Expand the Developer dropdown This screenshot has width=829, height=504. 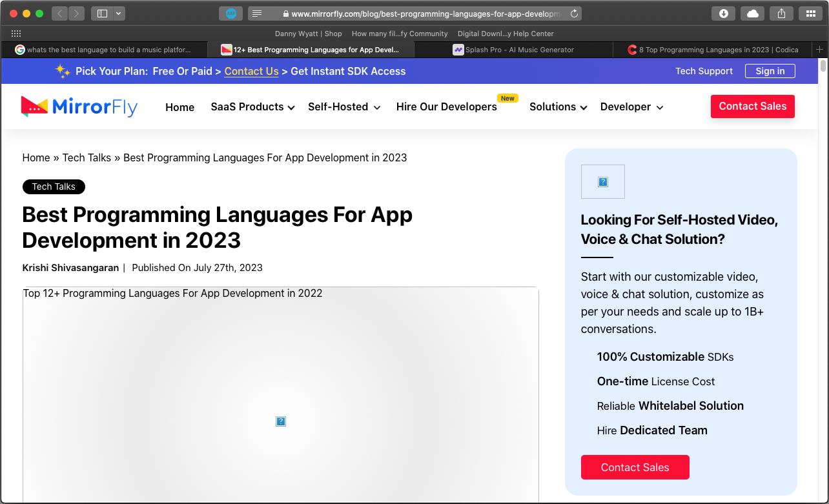[631, 107]
